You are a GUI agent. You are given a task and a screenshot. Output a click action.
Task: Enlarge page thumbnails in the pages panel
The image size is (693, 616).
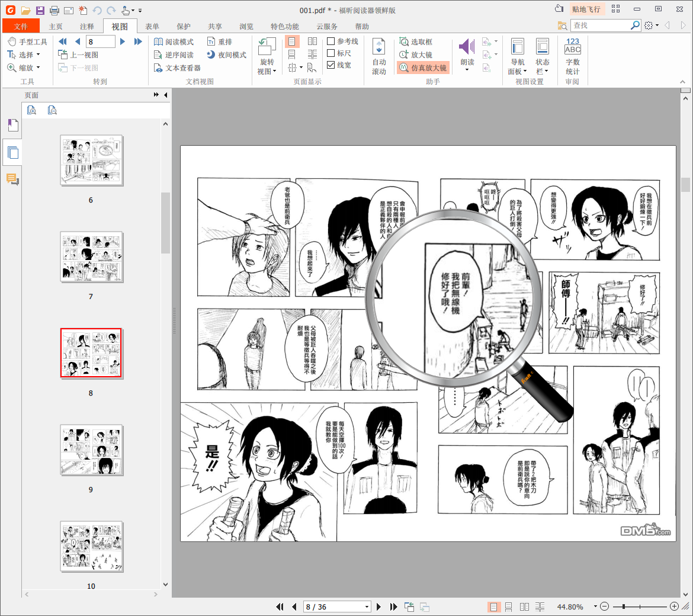(31, 110)
